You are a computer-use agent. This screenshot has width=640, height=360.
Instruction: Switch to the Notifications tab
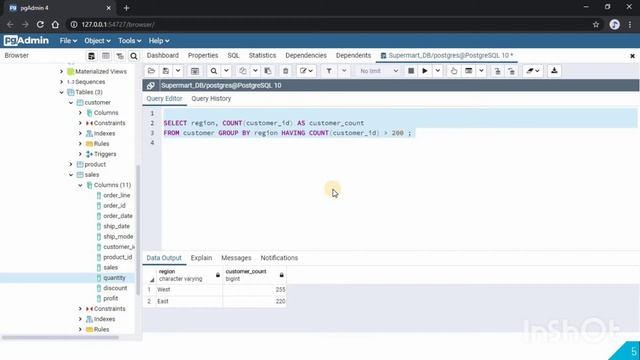click(279, 258)
